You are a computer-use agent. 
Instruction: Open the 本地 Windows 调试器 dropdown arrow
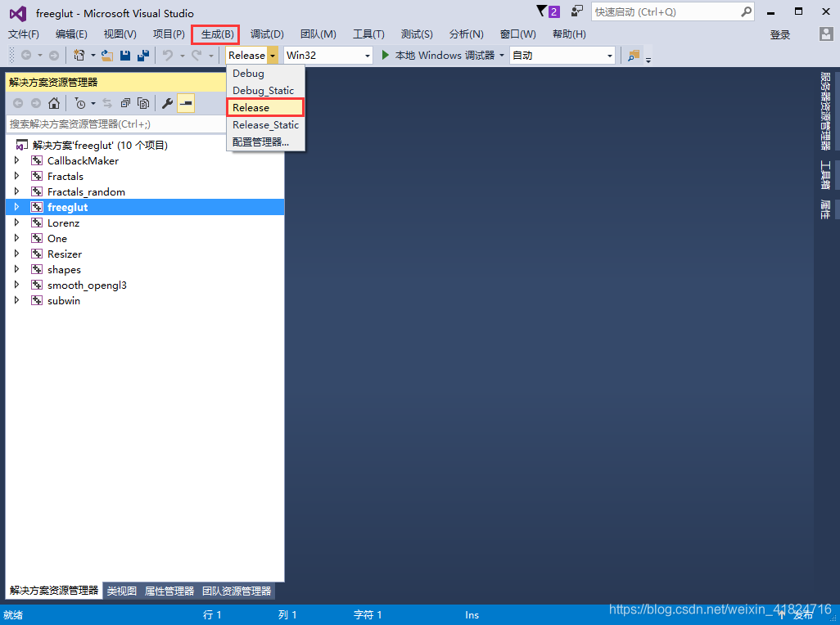(x=502, y=55)
